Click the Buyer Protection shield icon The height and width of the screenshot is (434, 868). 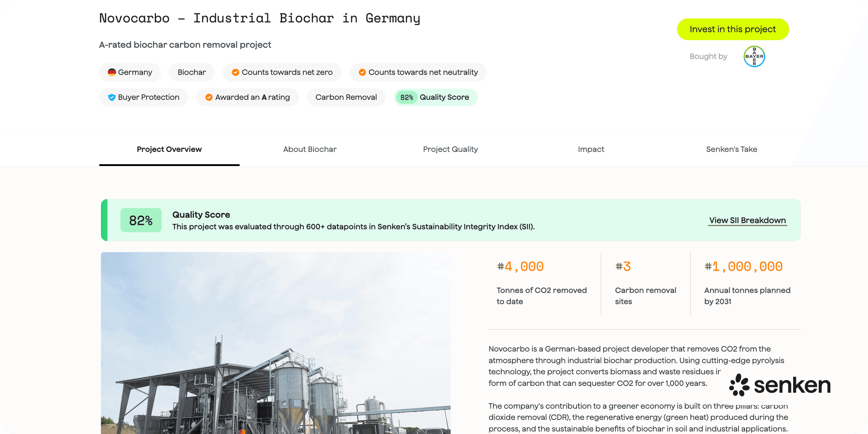(x=112, y=97)
